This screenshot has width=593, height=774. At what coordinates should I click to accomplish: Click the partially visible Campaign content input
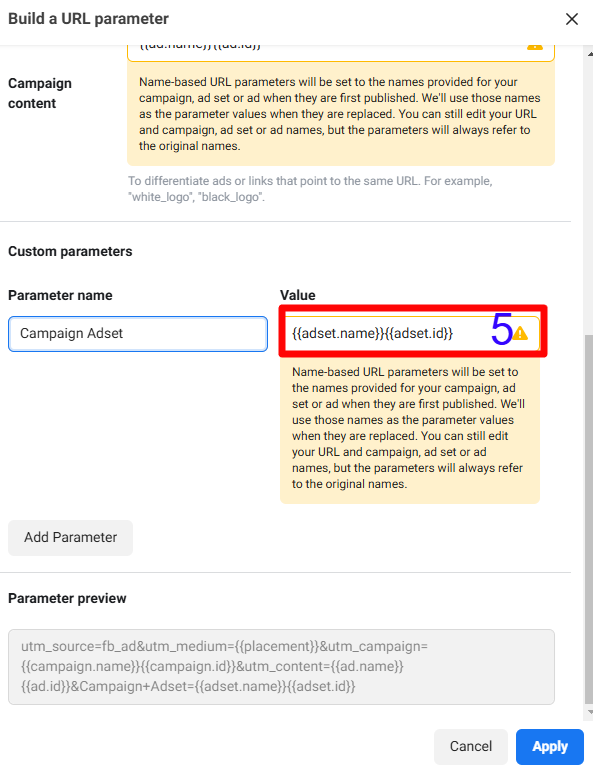tap(341, 52)
